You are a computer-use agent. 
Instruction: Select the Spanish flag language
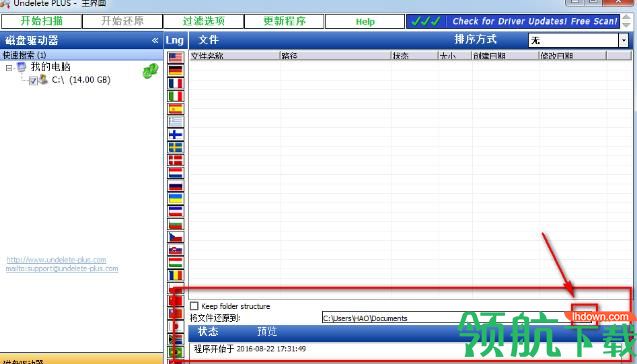point(176,109)
